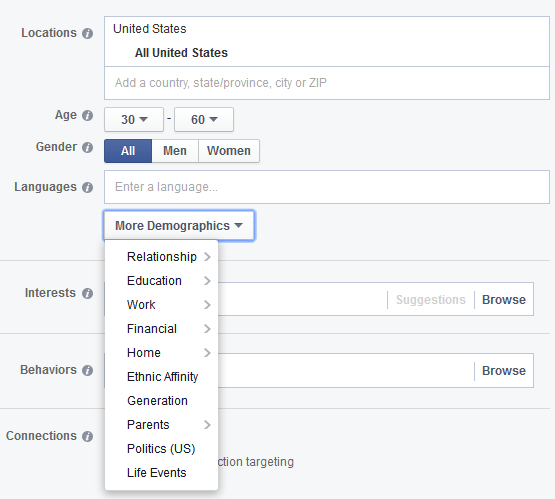Select All gender option
The image size is (555, 499).
pos(128,151)
